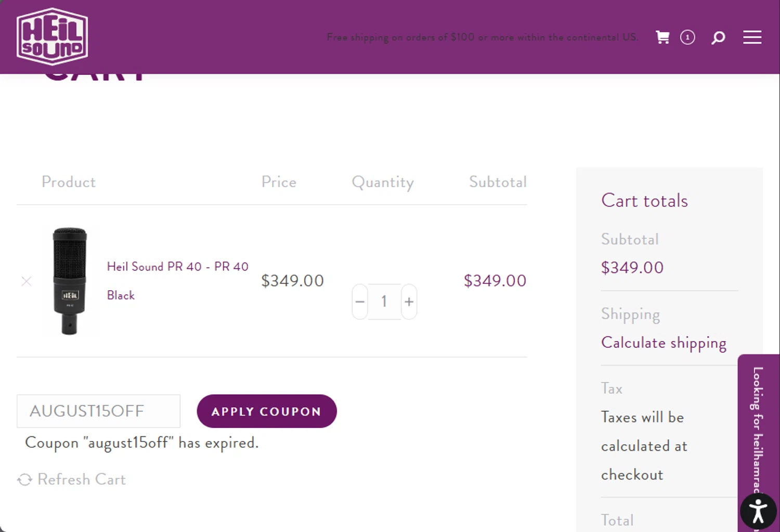Click the coupon code input field
The image size is (780, 532).
tap(99, 411)
